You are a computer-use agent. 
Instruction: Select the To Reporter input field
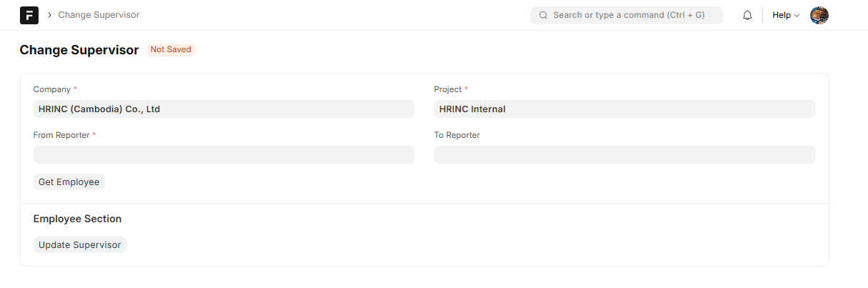pos(624,155)
